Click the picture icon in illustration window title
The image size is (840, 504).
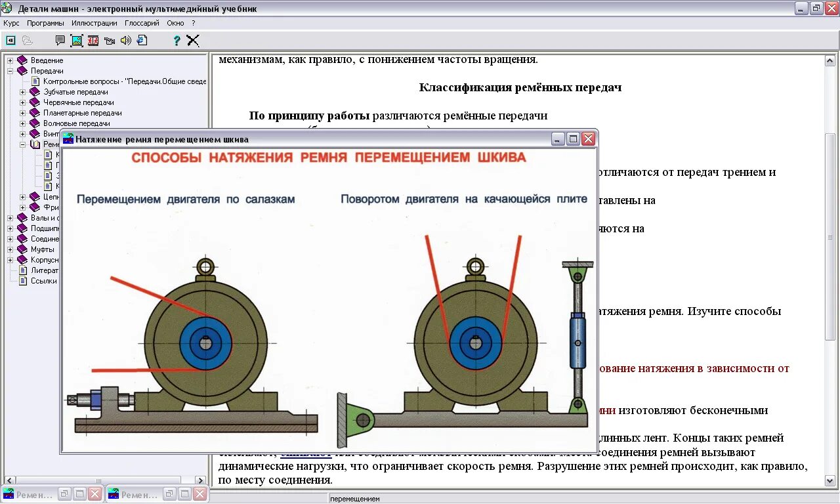(x=68, y=139)
